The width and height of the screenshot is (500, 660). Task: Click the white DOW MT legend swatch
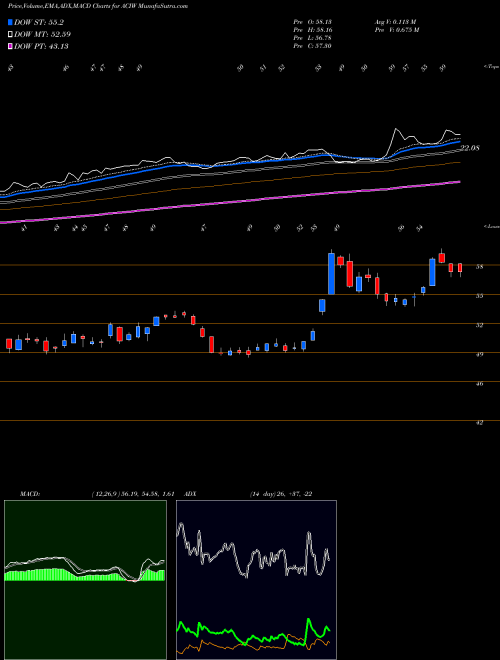10,35
